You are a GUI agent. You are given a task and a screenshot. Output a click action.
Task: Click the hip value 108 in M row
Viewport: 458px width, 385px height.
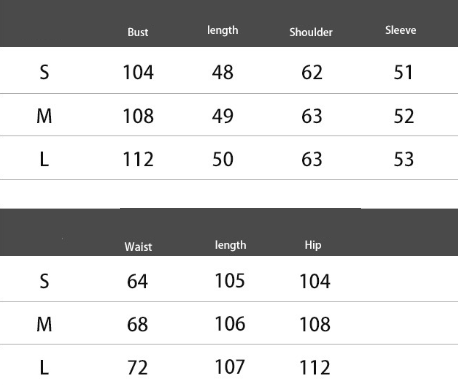click(x=315, y=324)
